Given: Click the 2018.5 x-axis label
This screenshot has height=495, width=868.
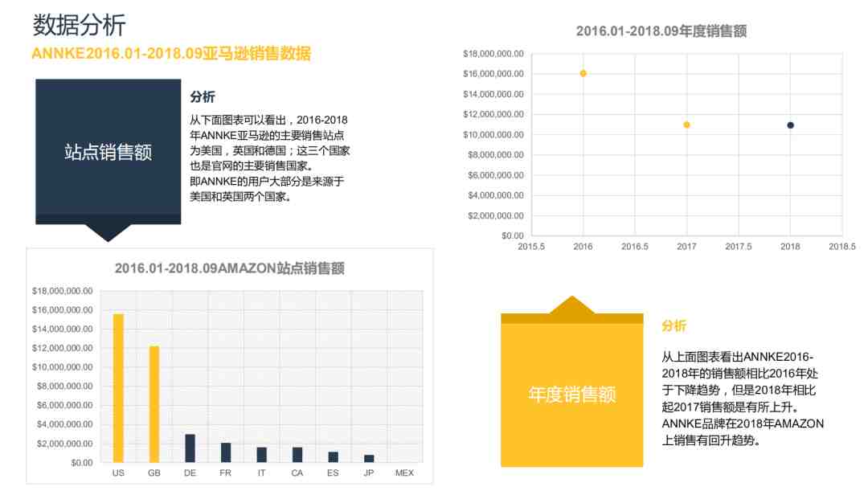Looking at the screenshot, I should [x=842, y=247].
